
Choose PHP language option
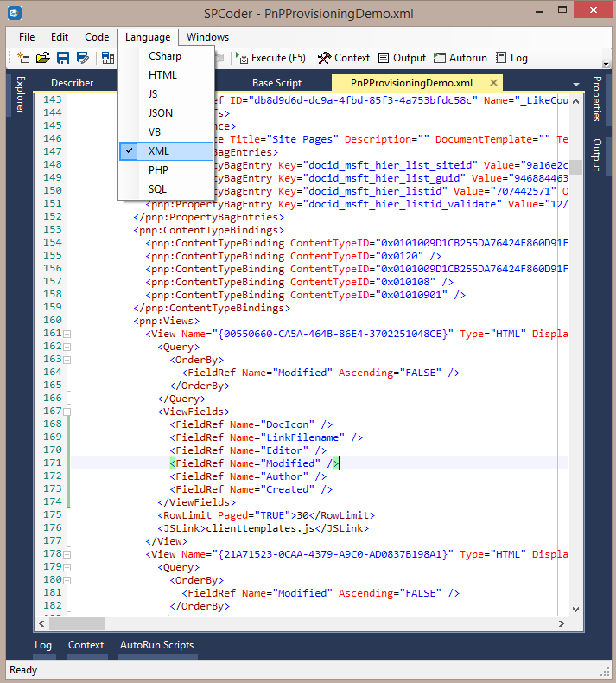166,169
